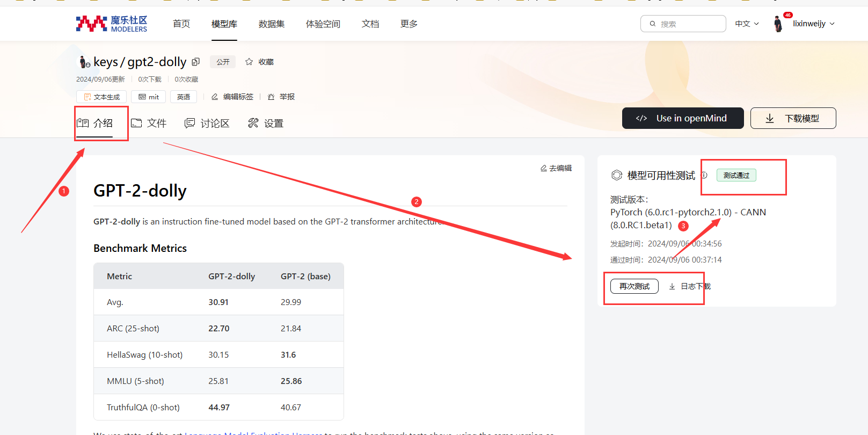This screenshot has height=435, width=868.
Task: Open the 中文 language dropdown
Action: click(747, 24)
